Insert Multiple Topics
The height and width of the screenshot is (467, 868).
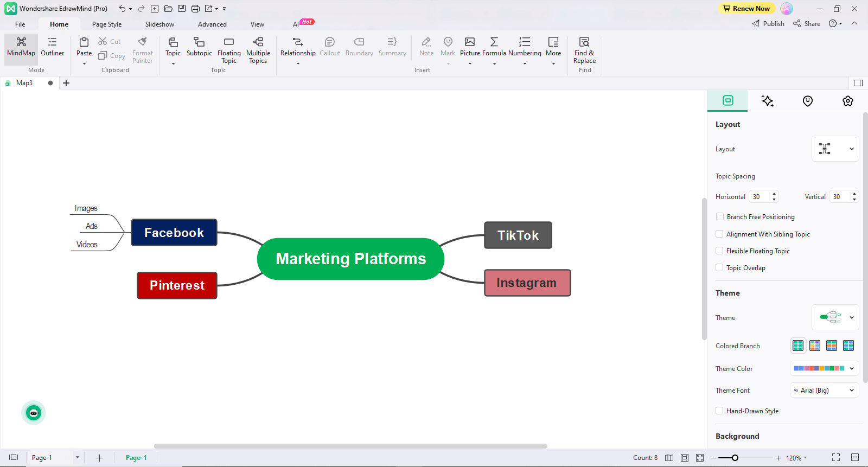[258, 50]
